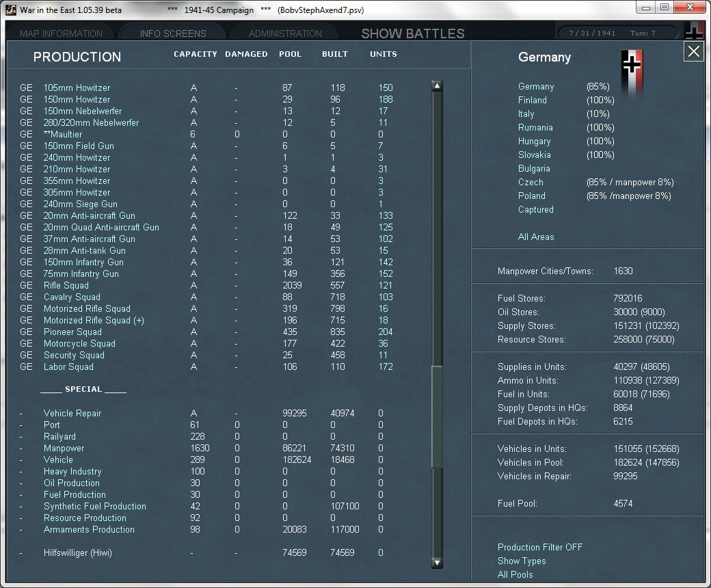Minimize the War in the East window

[646, 8]
